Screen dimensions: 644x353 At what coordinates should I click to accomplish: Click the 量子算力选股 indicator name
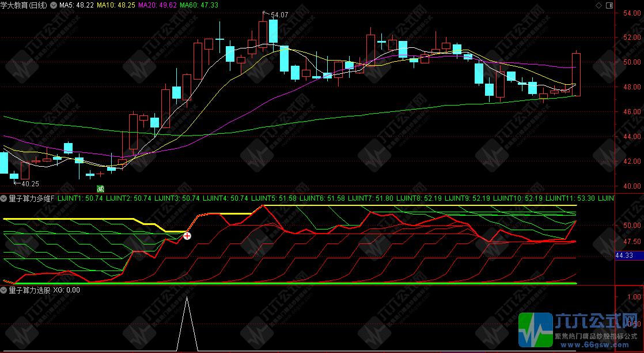tap(29, 290)
